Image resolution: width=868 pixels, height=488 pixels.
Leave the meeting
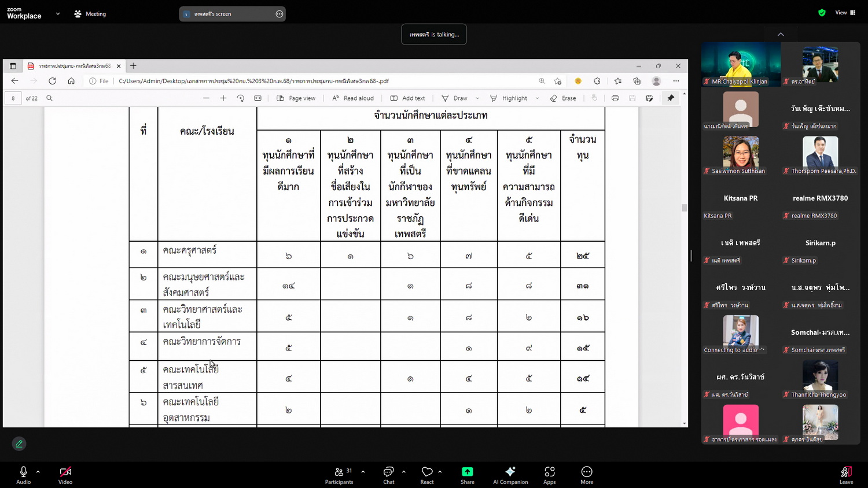pyautogui.click(x=846, y=475)
